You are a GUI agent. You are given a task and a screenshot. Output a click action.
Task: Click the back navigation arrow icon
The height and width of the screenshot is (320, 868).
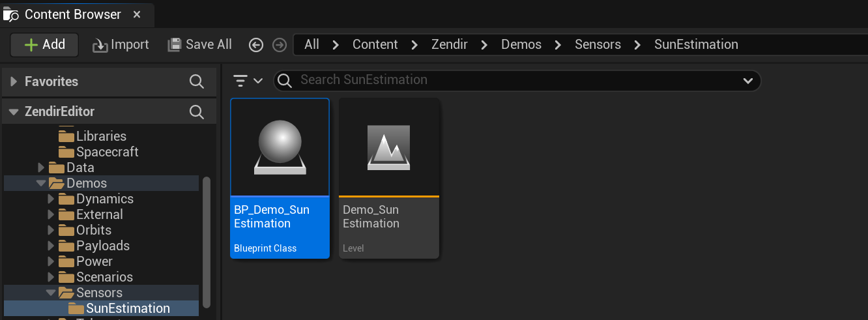256,45
